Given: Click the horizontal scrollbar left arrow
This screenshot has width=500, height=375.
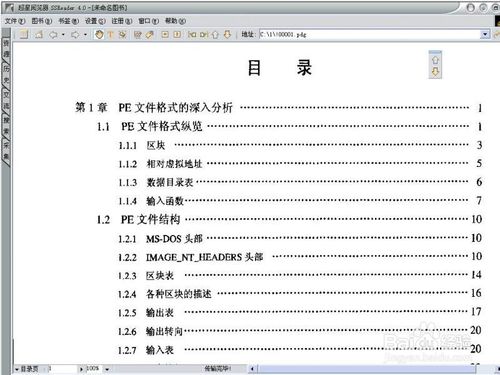Looking at the screenshot, I should tap(252, 369).
